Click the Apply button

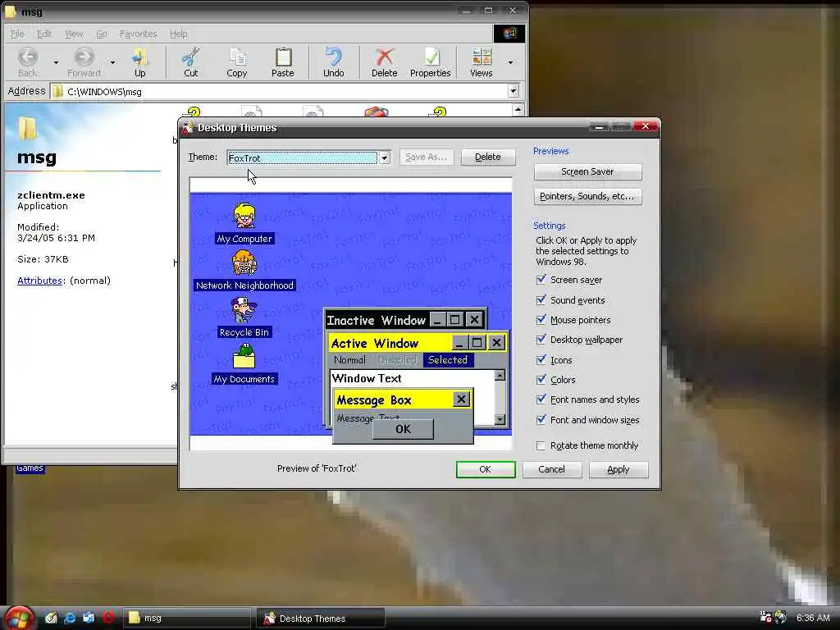pos(619,469)
